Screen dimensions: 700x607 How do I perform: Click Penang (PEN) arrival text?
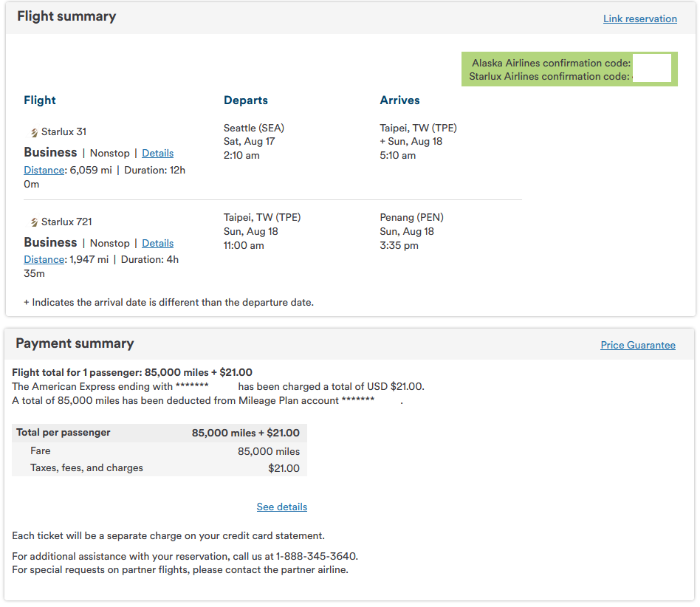click(x=411, y=217)
